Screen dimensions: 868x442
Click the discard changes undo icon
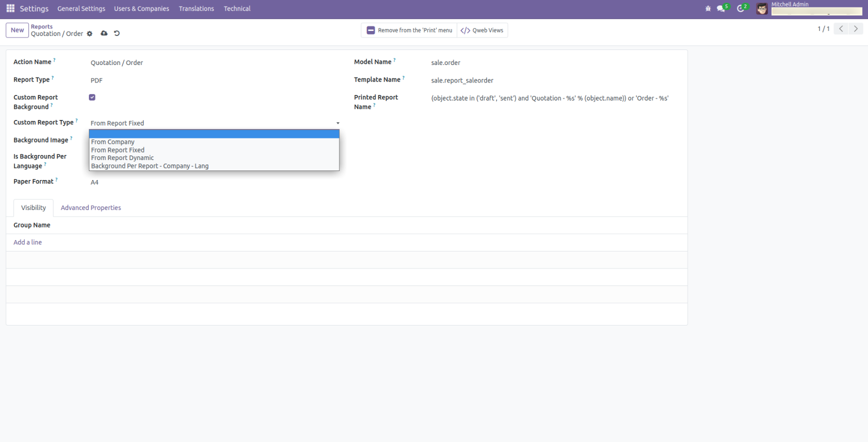[x=117, y=33]
